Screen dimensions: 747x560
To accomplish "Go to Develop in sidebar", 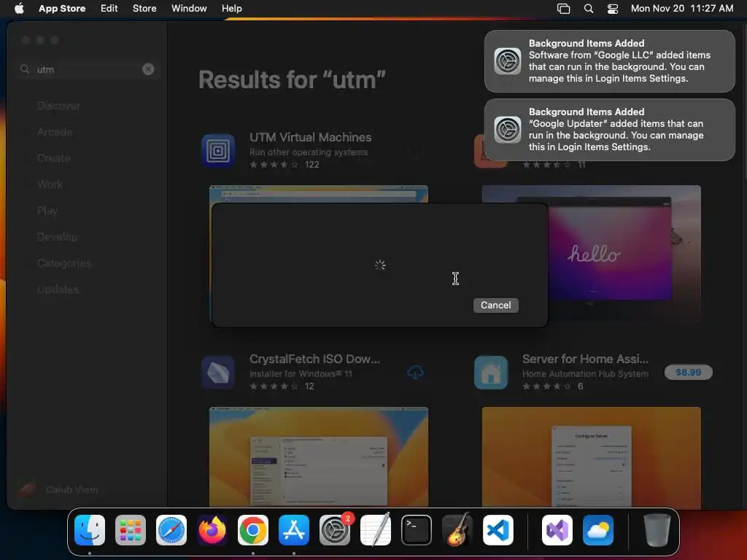I will 57,237.
